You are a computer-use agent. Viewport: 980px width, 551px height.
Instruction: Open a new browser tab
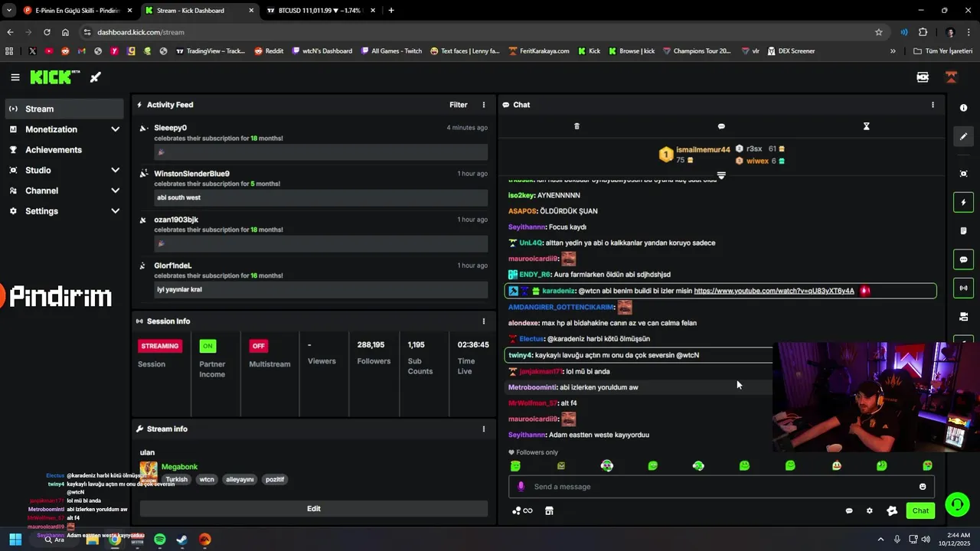pos(391,11)
